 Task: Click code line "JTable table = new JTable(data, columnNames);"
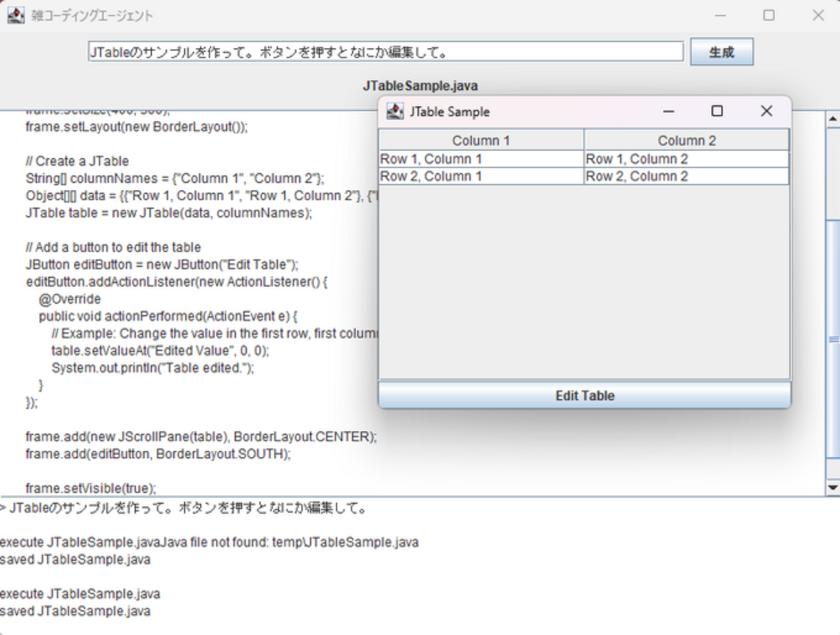169,213
